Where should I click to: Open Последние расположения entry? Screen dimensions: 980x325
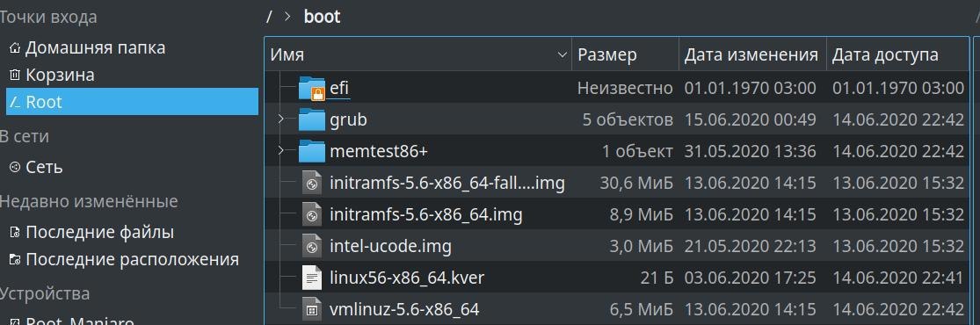(125, 259)
